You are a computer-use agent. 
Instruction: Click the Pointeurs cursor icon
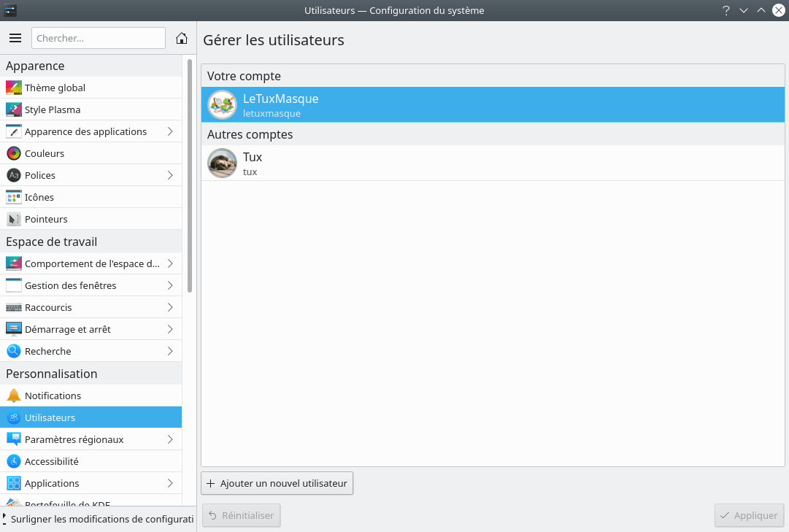[13, 219]
